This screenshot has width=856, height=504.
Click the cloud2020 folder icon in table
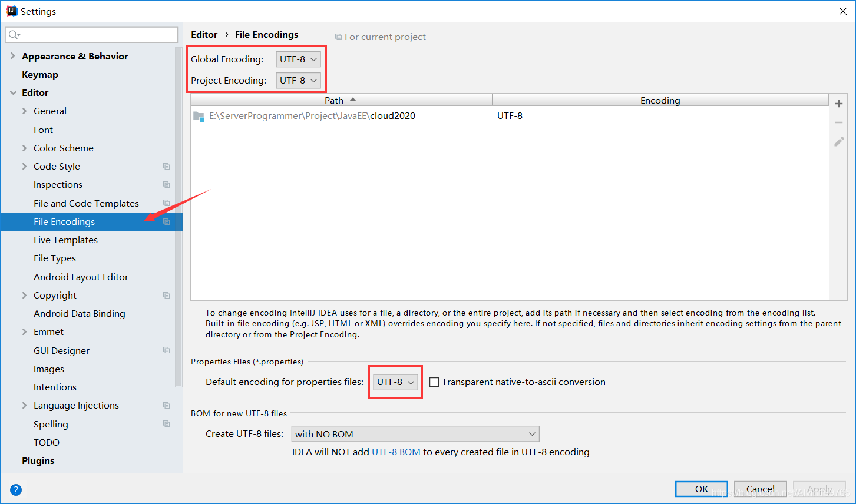199,116
